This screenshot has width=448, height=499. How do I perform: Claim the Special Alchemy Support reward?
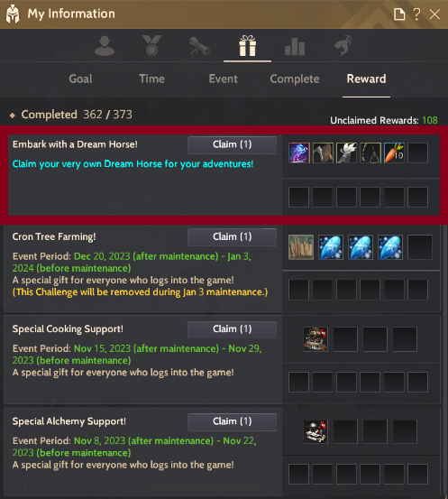[x=232, y=421]
